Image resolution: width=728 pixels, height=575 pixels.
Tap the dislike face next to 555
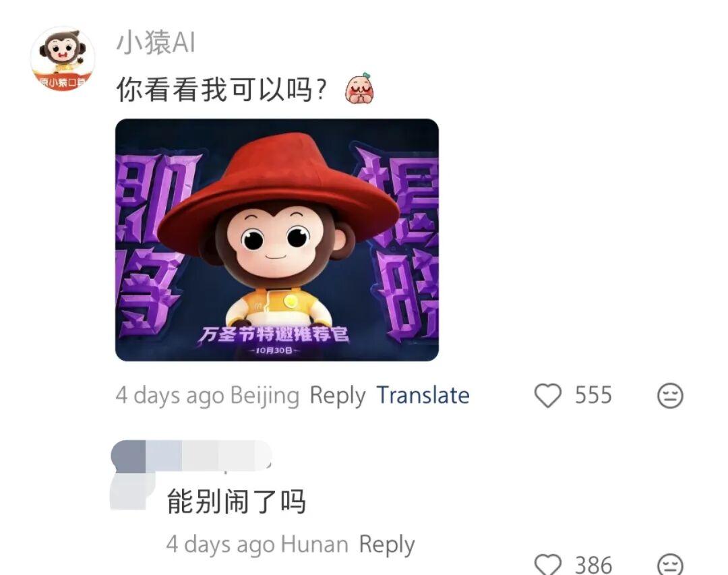[x=670, y=396]
